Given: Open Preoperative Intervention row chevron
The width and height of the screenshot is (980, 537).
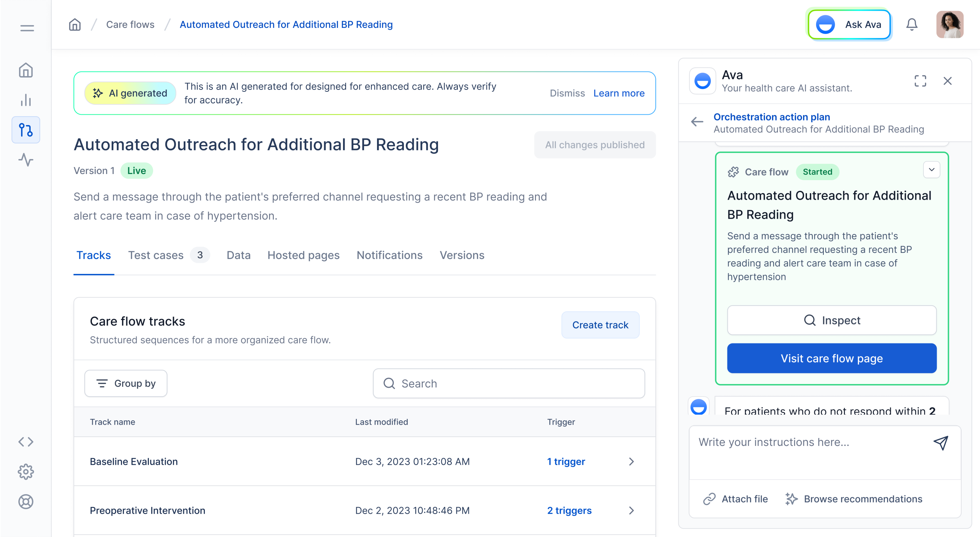Looking at the screenshot, I should (x=631, y=511).
